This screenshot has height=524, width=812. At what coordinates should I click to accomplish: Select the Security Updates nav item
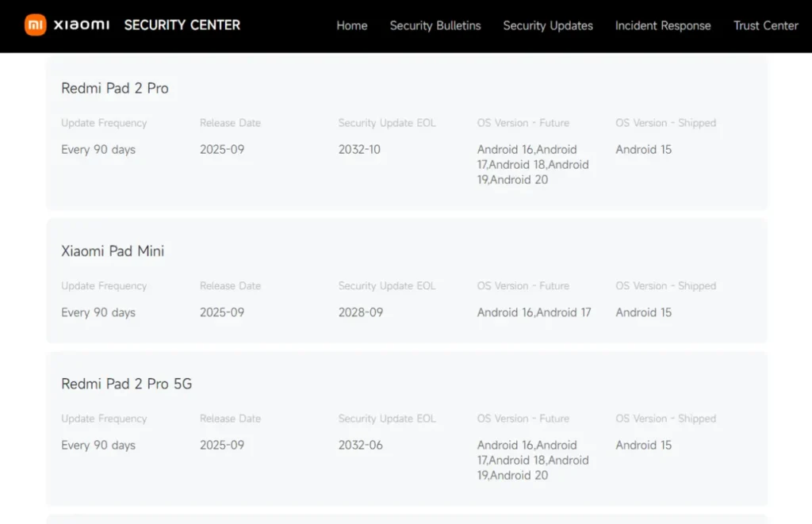(547, 25)
